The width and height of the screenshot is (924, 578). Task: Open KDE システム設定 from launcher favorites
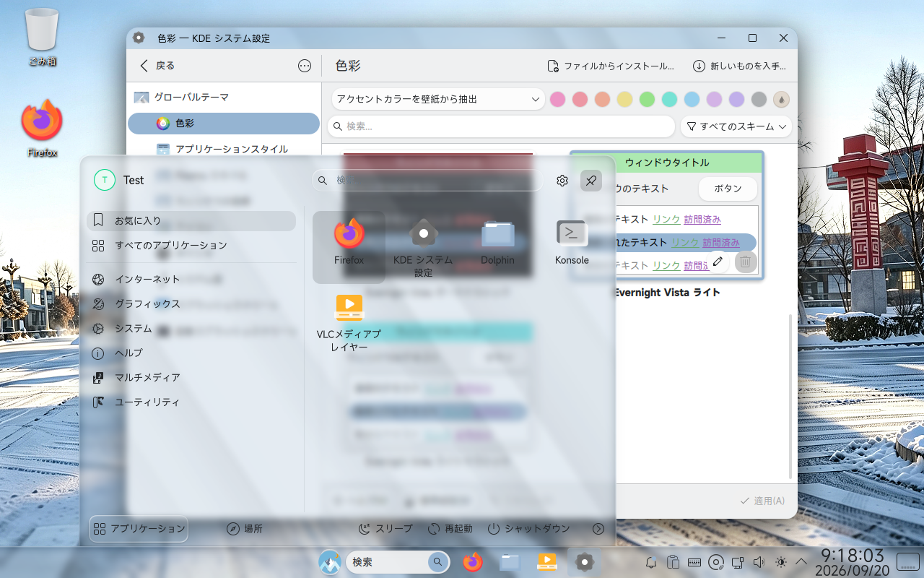pyautogui.click(x=423, y=246)
